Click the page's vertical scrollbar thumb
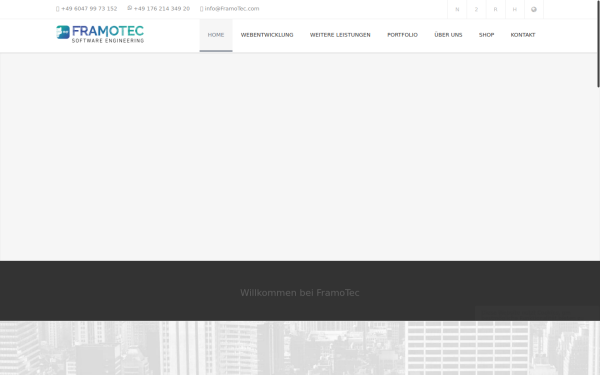Viewport: 600px width, 375px height. tap(598, 44)
